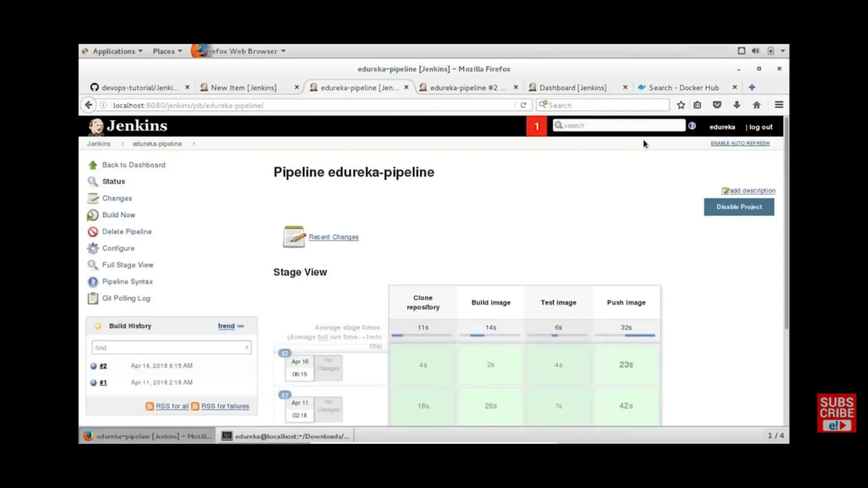
Task: Click the Jenkins butler logo
Action: click(x=96, y=126)
